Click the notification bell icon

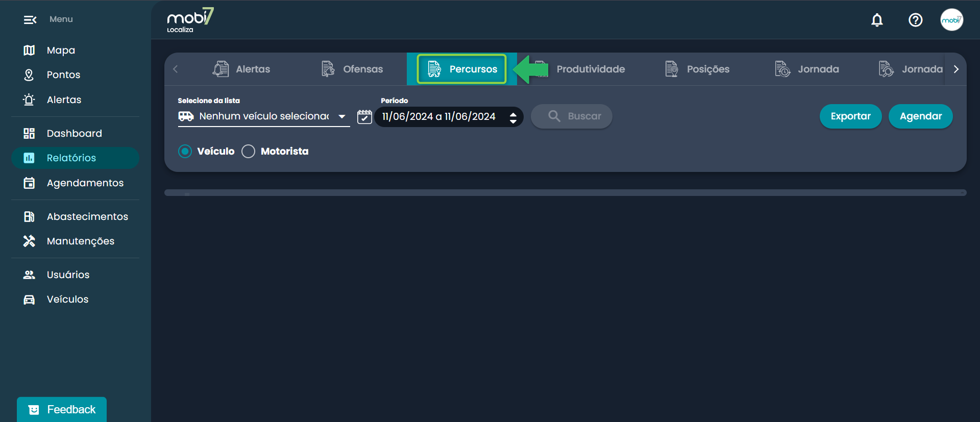pos(877,20)
